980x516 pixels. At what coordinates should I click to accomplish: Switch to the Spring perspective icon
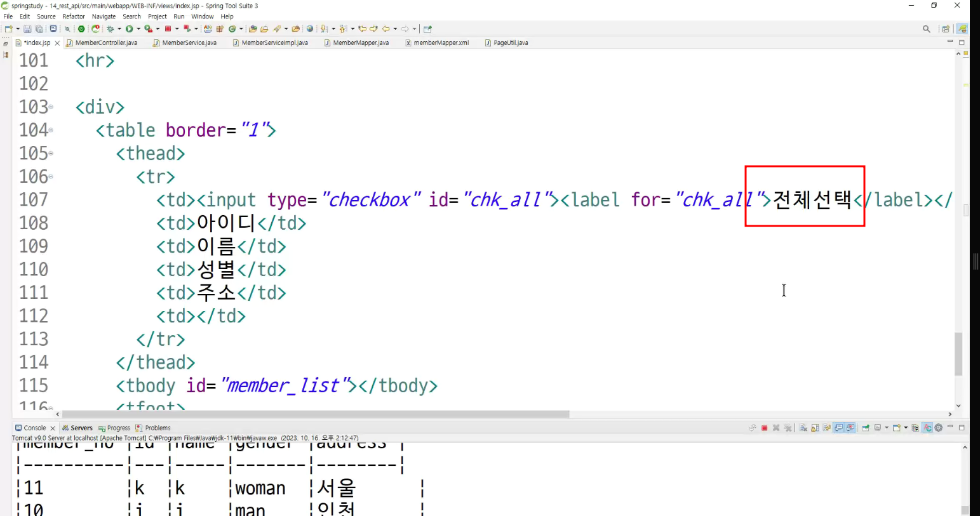click(x=962, y=29)
